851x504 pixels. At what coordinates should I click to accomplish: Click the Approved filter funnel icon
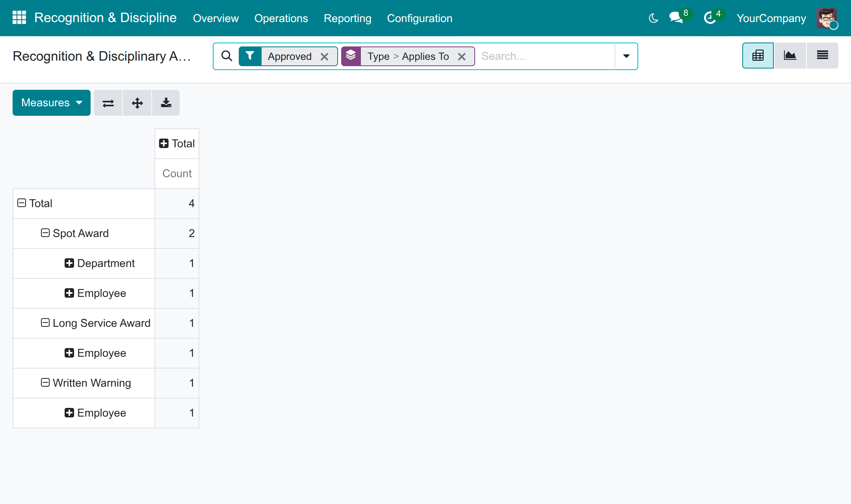250,56
